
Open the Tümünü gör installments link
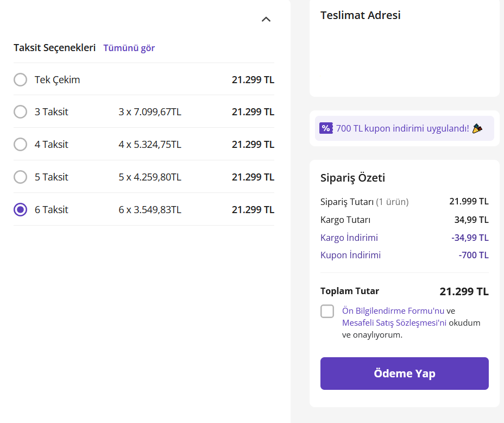coord(129,48)
